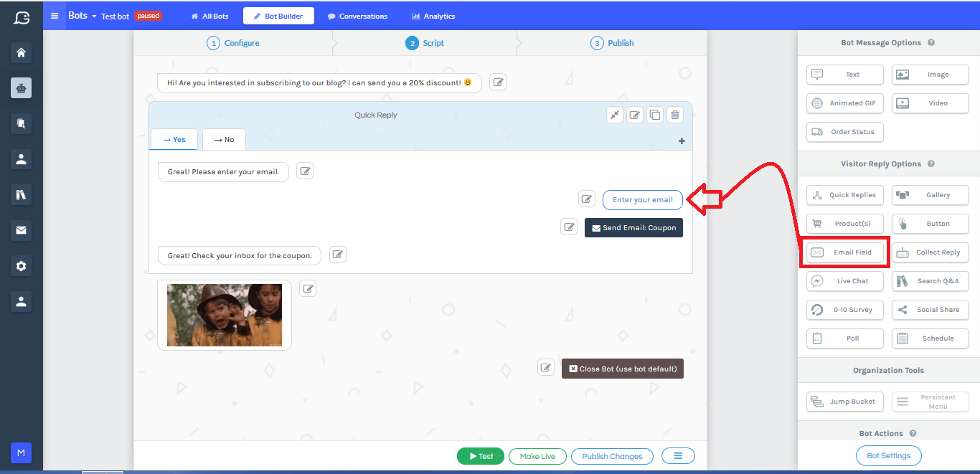Image resolution: width=980 pixels, height=474 pixels.
Task: Add an Order Status message
Action: pos(845,132)
